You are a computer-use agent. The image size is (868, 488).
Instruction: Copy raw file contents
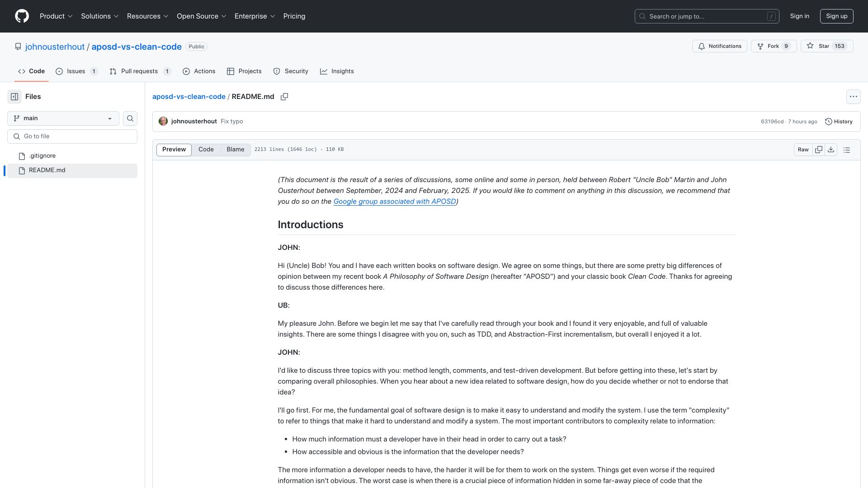[819, 150]
